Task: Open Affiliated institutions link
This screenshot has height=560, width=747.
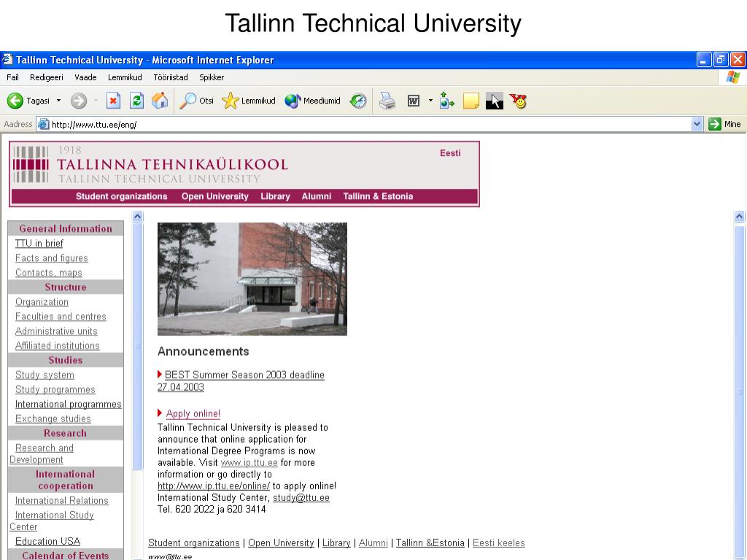Action: coord(57,346)
